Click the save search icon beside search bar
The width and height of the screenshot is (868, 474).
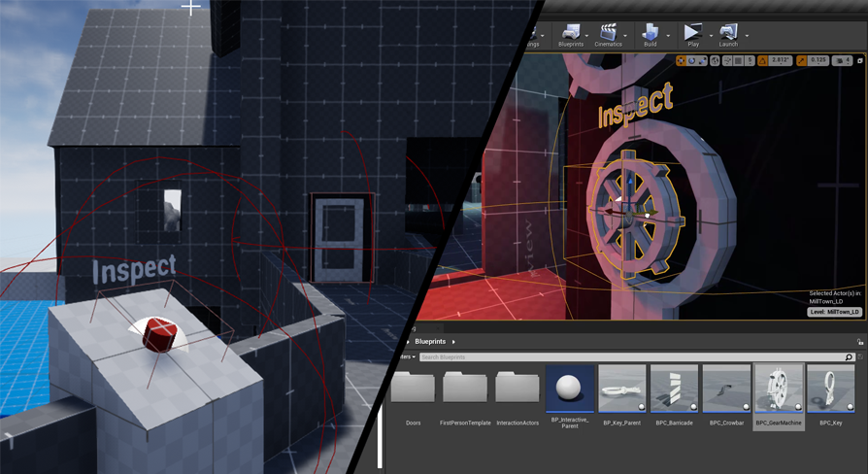pyautogui.click(x=860, y=357)
